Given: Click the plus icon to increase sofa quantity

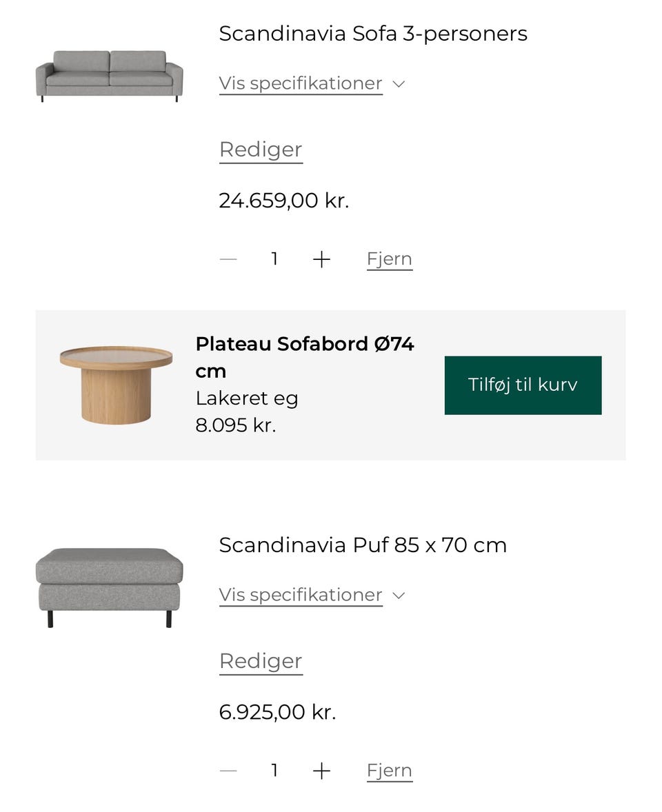Looking at the screenshot, I should point(321,259).
